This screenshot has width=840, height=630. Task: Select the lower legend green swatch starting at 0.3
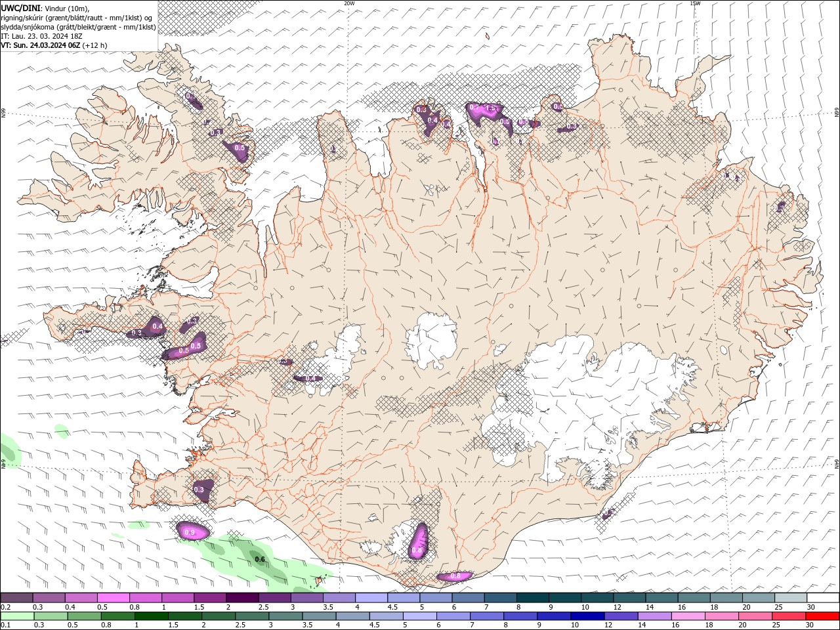[51, 616]
